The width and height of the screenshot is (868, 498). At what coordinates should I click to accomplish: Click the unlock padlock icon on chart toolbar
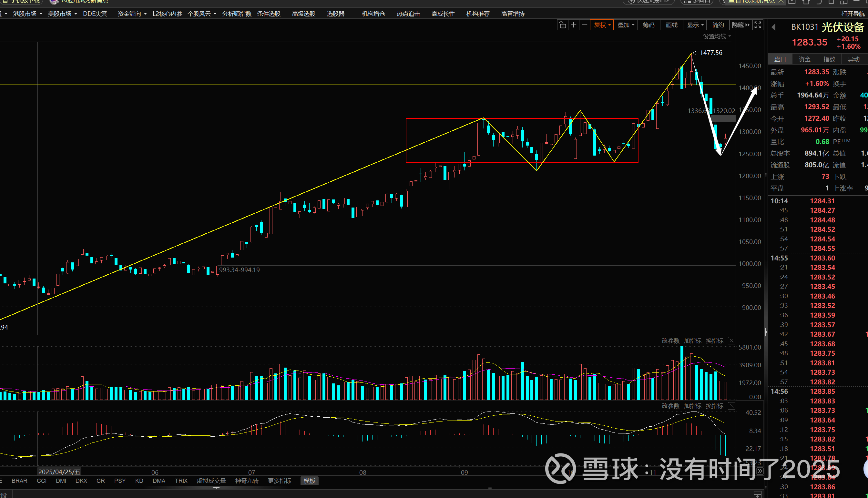562,25
